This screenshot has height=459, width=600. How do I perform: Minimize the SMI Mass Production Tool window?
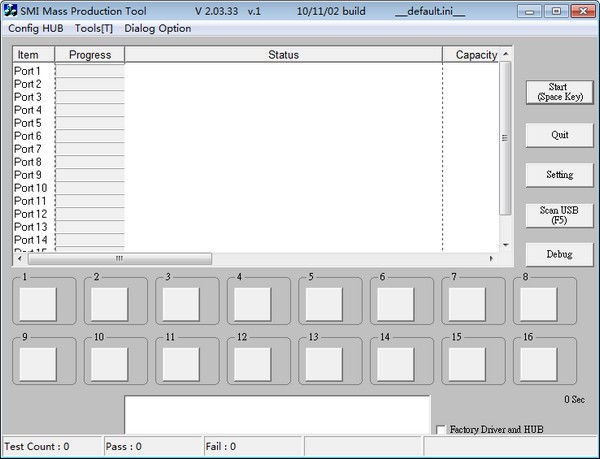coord(530,11)
